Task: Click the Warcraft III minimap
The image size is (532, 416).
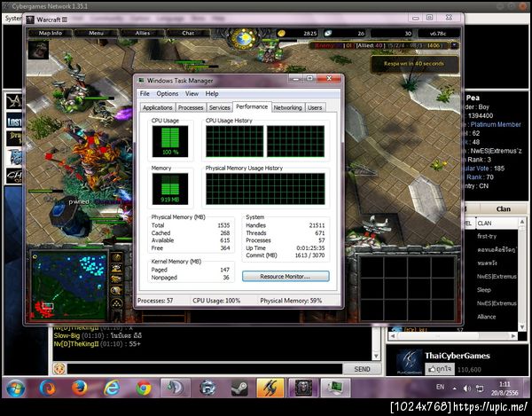Action: [69, 285]
